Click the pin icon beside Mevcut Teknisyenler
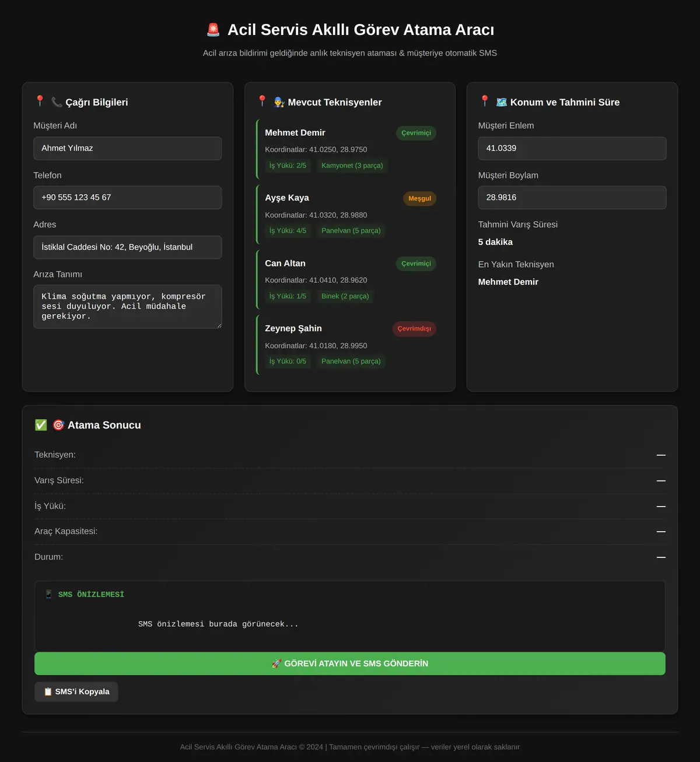The width and height of the screenshot is (700, 762). [262, 101]
